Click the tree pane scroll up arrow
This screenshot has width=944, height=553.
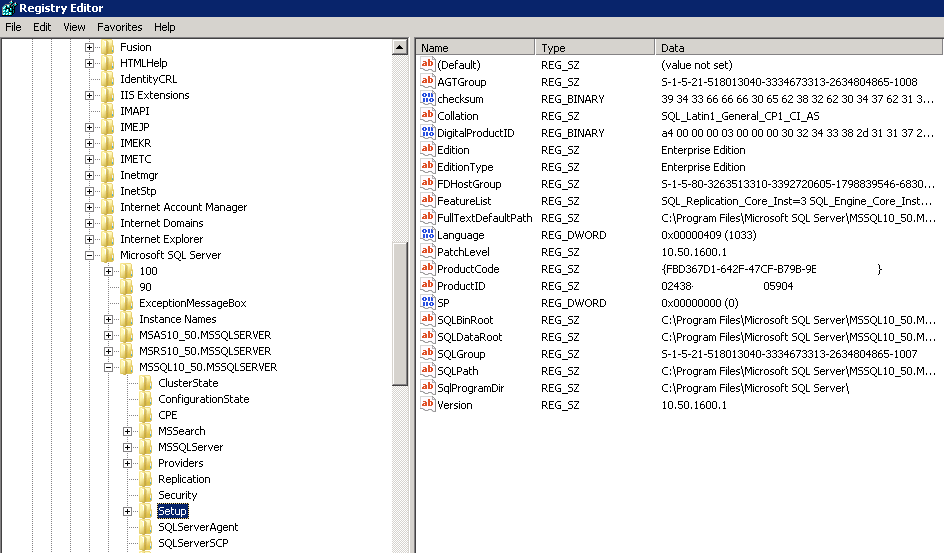[400, 47]
